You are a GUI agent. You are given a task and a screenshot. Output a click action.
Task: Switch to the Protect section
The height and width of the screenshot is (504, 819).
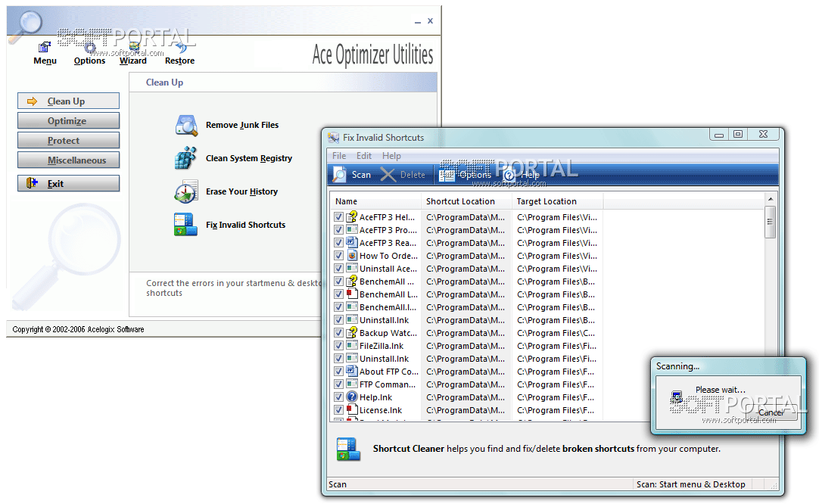[68, 141]
